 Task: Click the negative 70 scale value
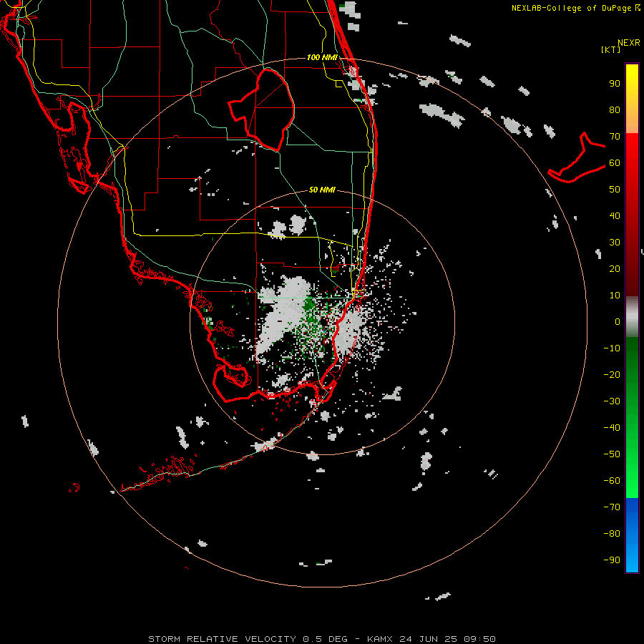pyautogui.click(x=612, y=507)
